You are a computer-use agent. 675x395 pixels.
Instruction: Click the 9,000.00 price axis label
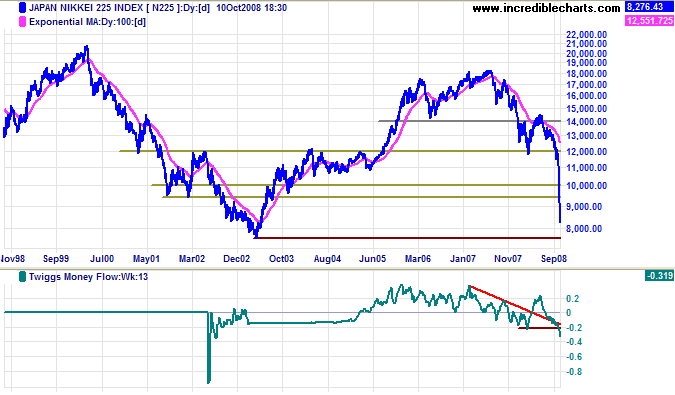click(584, 207)
